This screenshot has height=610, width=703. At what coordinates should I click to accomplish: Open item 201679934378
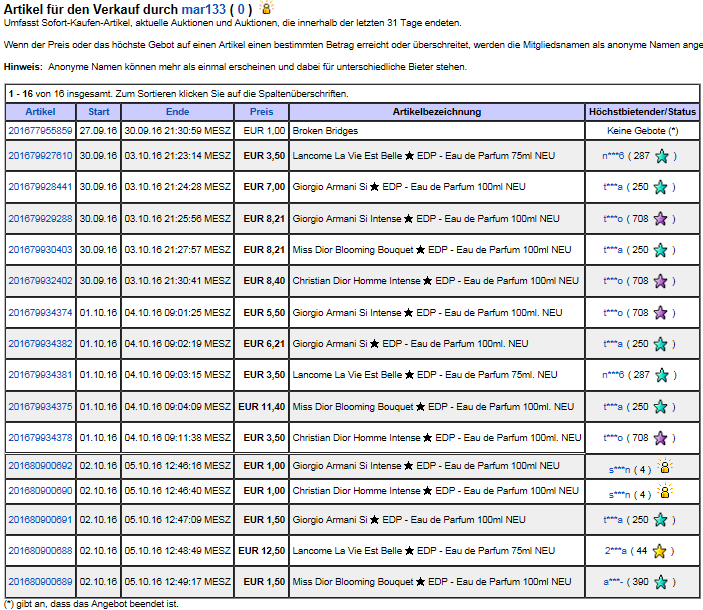pyautogui.click(x=40, y=437)
